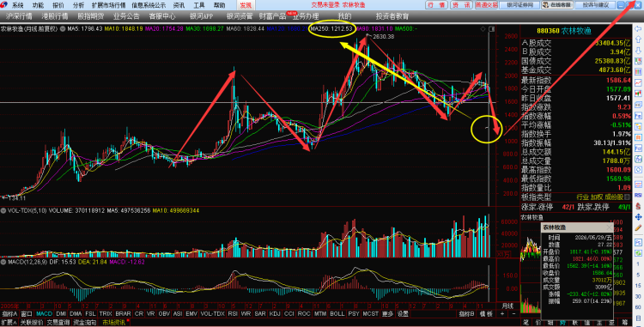Expand the 扩展 panel at bottom-left

pos(9,323)
